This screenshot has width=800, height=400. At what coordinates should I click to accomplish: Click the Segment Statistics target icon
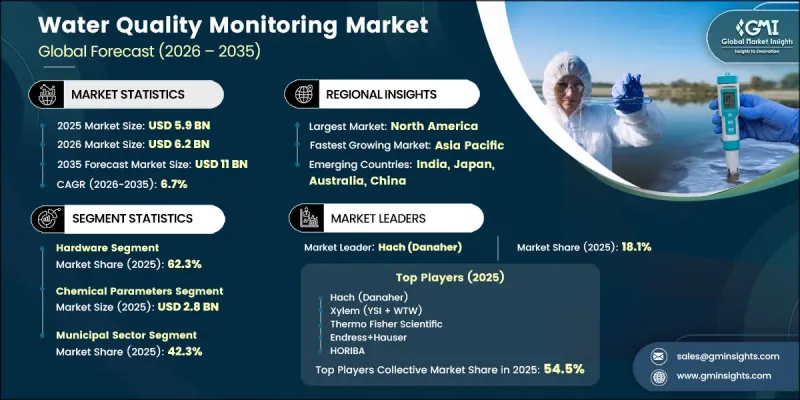(47, 219)
